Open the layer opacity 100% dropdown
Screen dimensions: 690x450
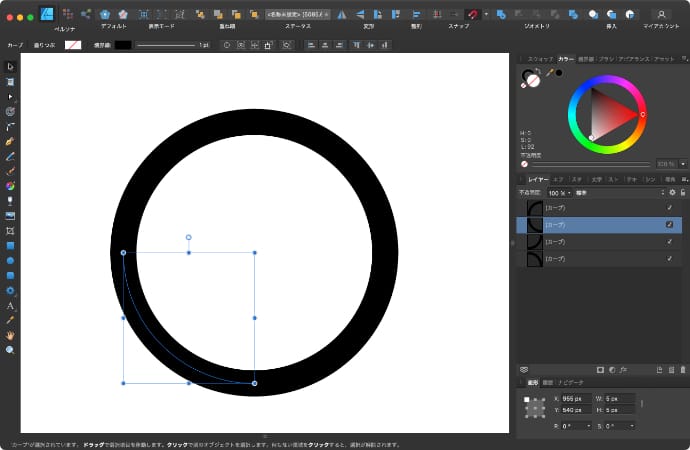[559, 192]
